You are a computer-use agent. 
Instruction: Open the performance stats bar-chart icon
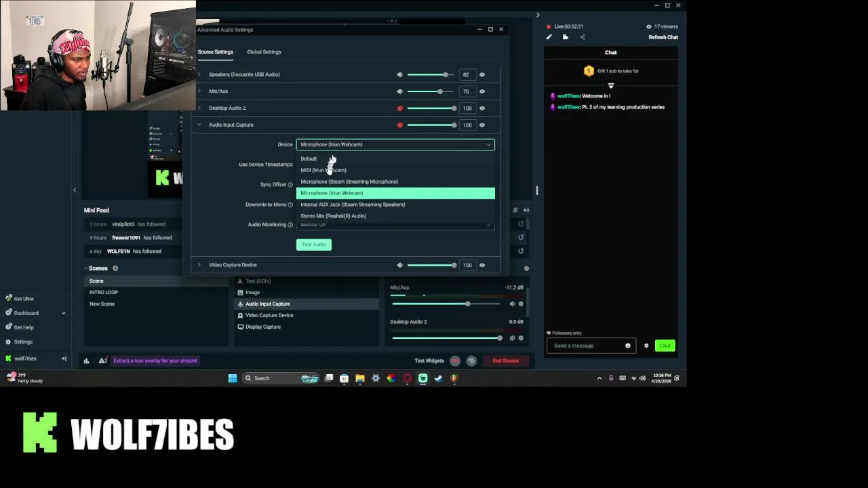click(87, 361)
